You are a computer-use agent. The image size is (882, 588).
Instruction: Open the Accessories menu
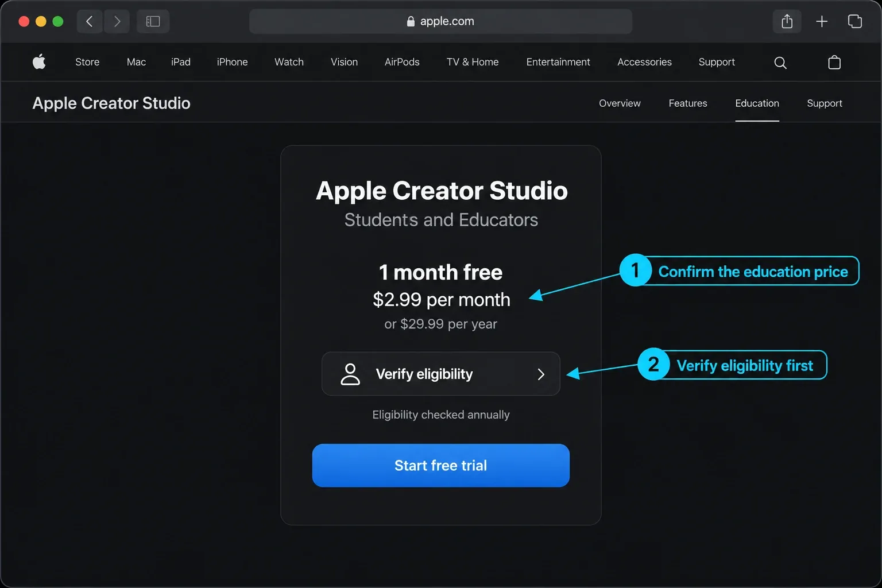644,62
